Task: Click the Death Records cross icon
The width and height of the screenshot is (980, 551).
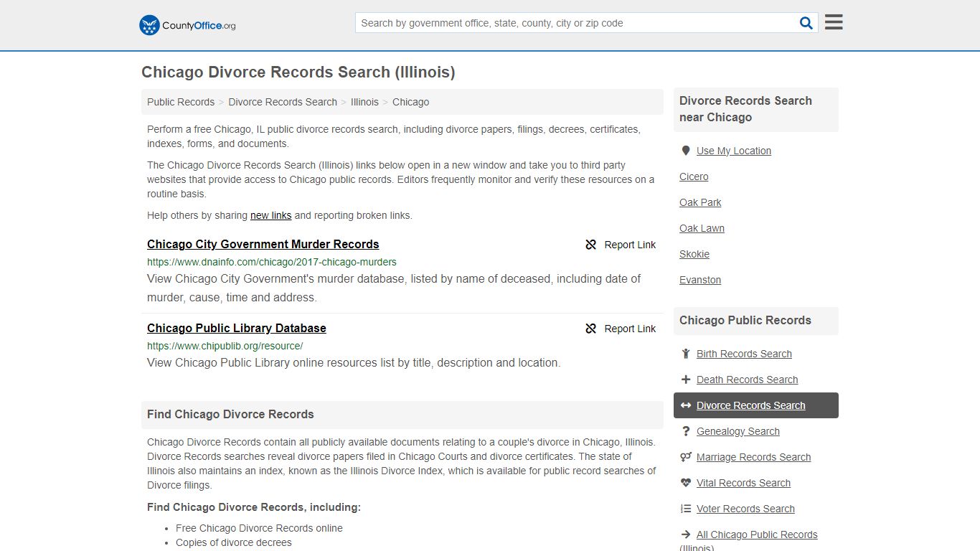Action: tap(686, 380)
